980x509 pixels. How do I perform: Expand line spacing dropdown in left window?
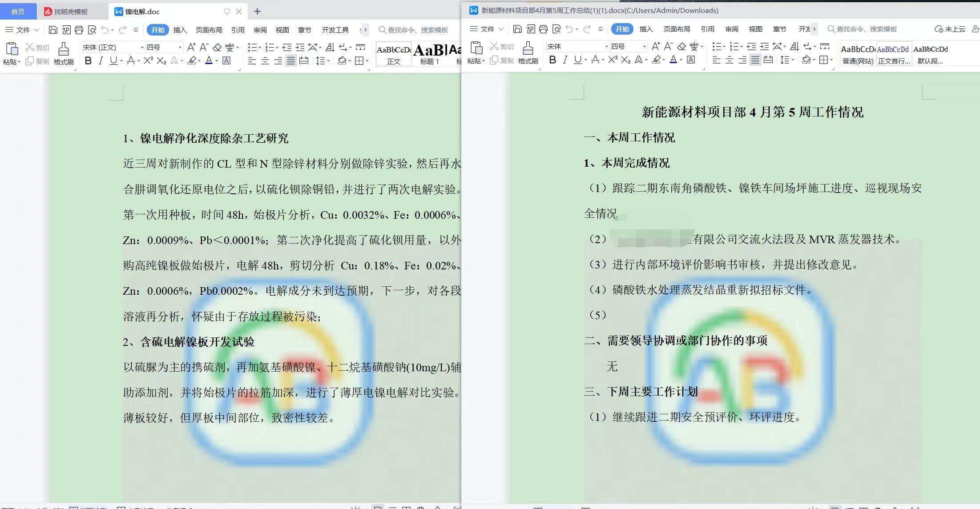tap(328, 60)
